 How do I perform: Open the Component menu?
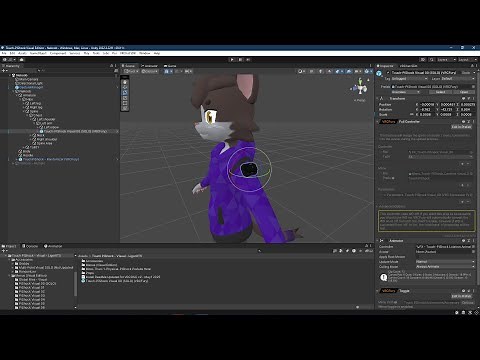coord(58,53)
